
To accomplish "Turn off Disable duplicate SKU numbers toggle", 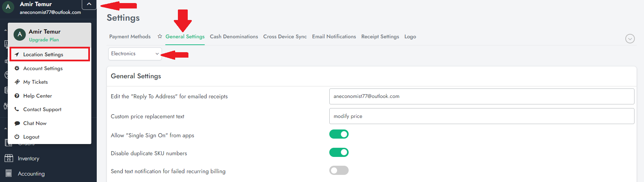I will (x=338, y=153).
